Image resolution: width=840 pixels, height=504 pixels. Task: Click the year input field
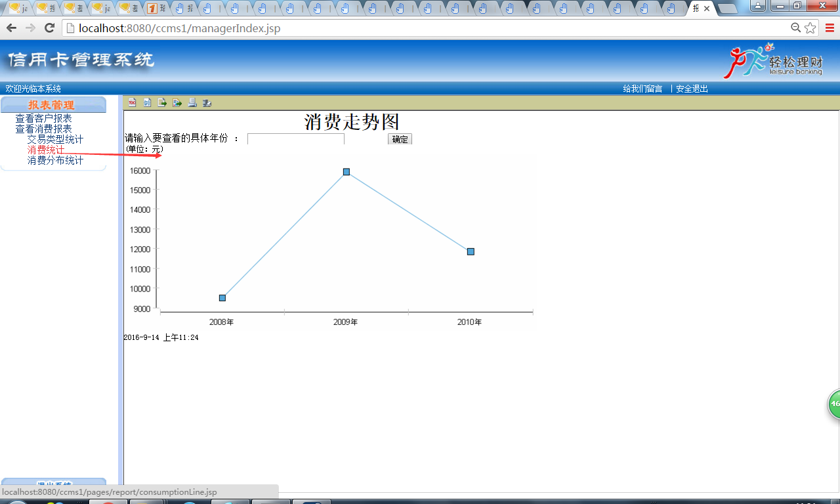click(295, 138)
